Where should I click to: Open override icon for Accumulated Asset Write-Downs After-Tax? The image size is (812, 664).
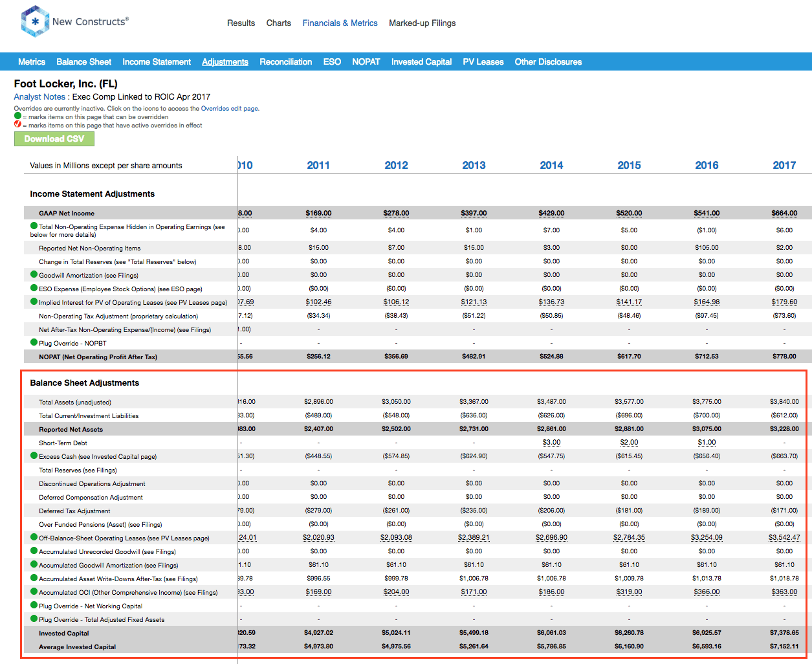[x=34, y=578]
